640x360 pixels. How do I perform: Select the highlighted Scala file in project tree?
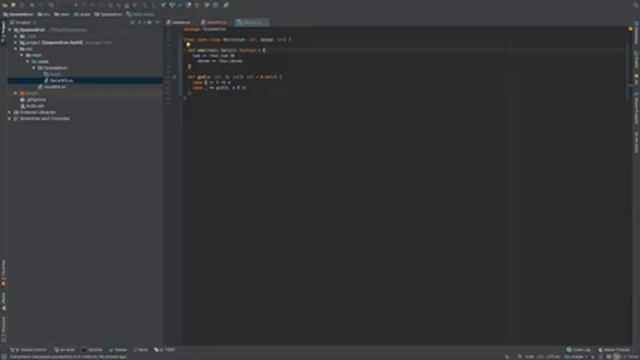tap(85, 80)
